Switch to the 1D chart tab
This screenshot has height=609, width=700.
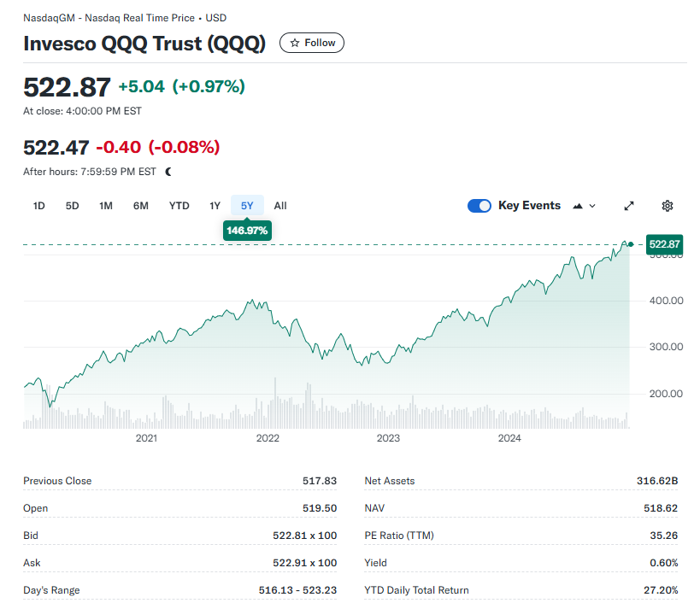coord(38,206)
